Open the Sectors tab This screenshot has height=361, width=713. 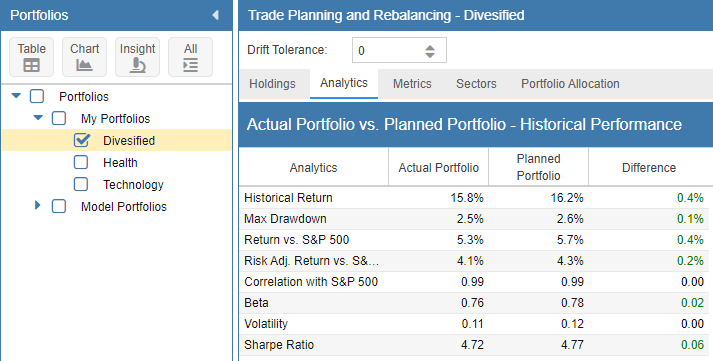click(476, 84)
